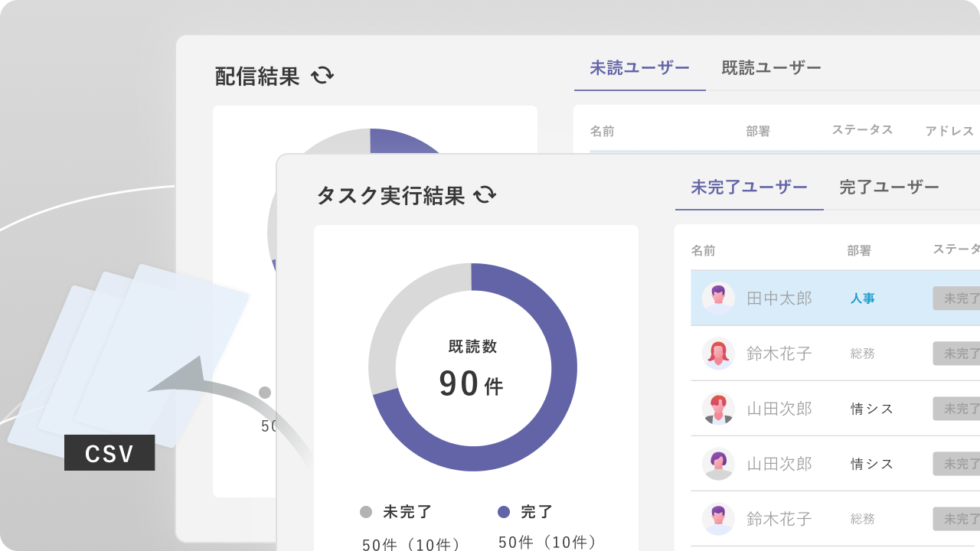Select the 田中太郎 name cell
The height and width of the screenshot is (551, 980).
click(779, 298)
